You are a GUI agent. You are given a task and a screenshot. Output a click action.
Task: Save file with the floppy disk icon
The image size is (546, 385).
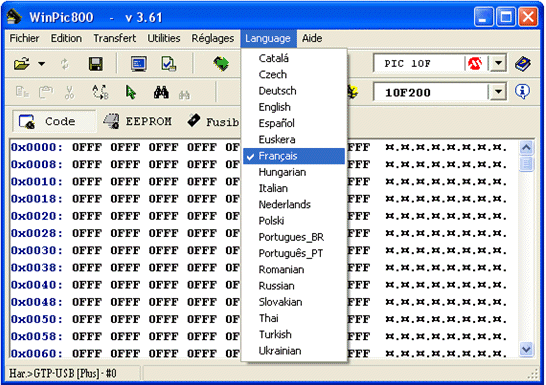95,64
